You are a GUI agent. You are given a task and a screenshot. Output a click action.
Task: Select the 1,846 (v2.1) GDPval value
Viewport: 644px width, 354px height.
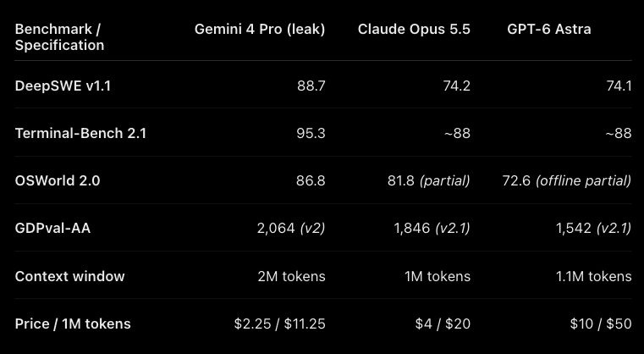coord(432,228)
